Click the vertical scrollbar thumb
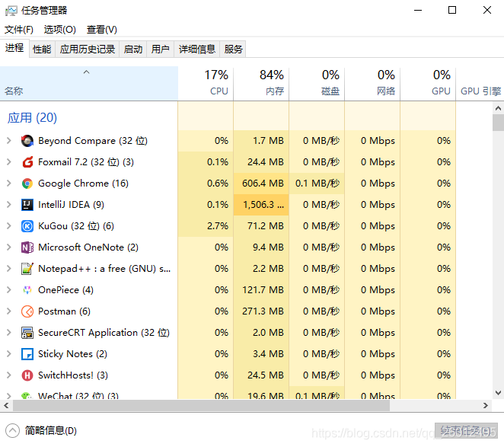504x447 pixels. coord(498,123)
